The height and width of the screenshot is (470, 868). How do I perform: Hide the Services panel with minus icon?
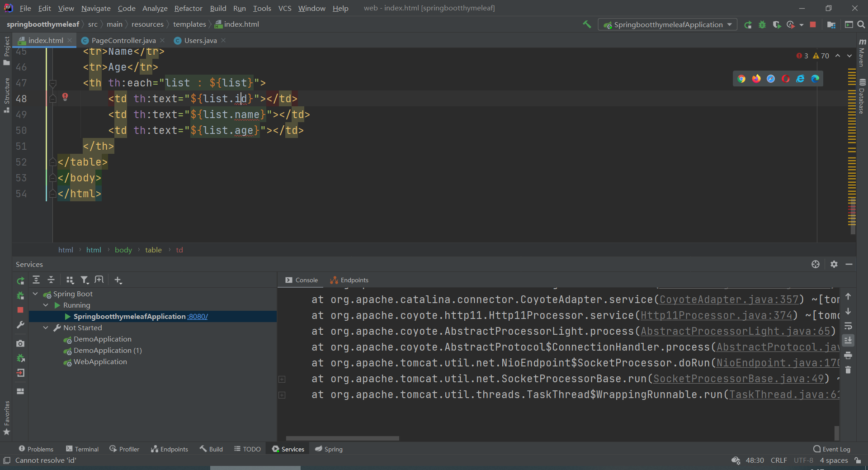(849, 264)
